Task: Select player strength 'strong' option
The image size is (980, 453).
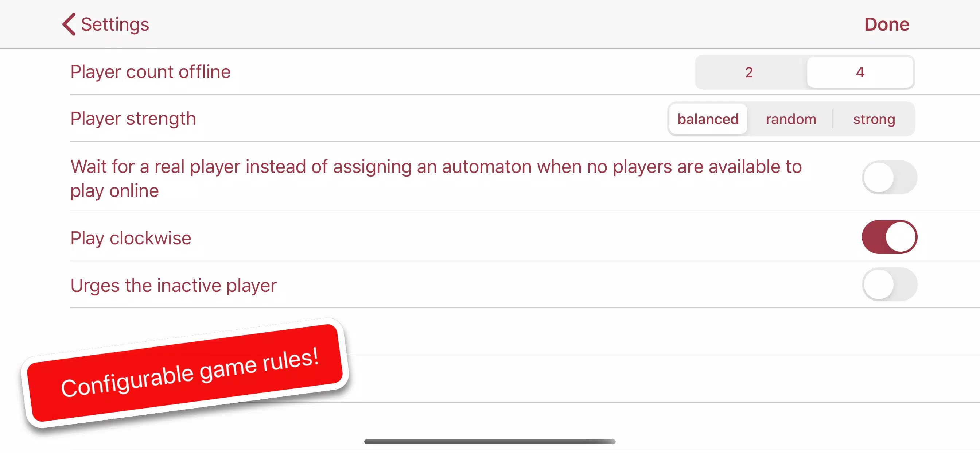Action: click(x=874, y=119)
